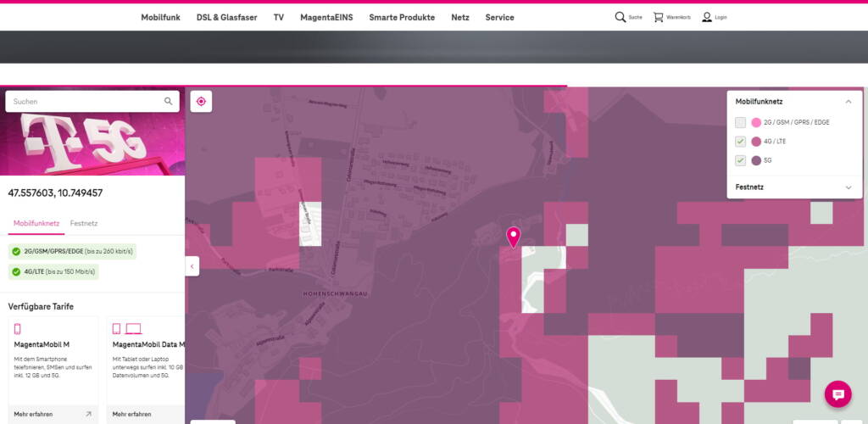868x424 pixels.
Task: Open the Mobilfunk menu
Action: tap(160, 17)
